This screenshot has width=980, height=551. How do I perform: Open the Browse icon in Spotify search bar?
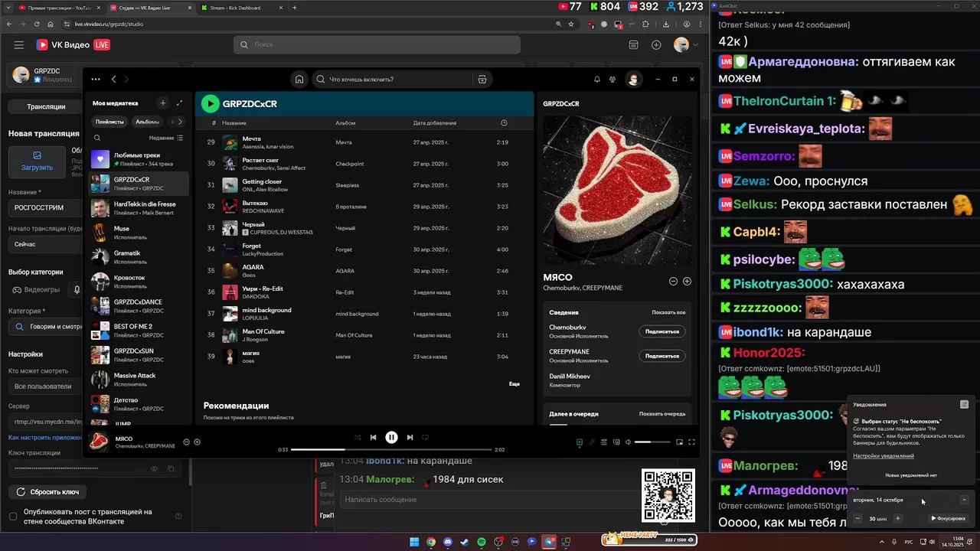(482, 79)
